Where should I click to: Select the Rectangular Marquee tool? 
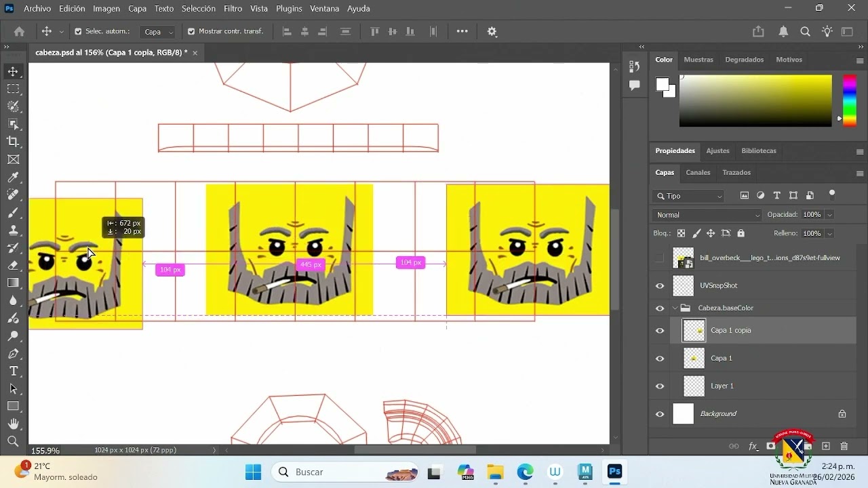click(13, 89)
